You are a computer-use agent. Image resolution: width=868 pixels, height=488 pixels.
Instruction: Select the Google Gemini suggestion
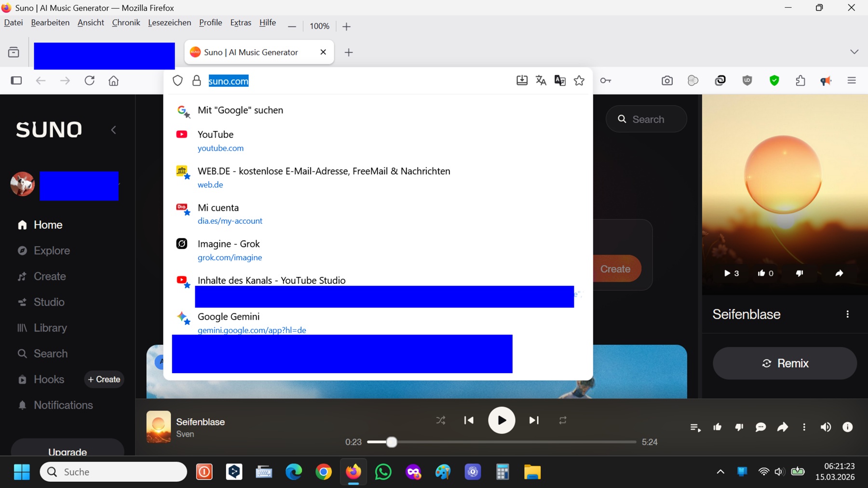coord(378,323)
